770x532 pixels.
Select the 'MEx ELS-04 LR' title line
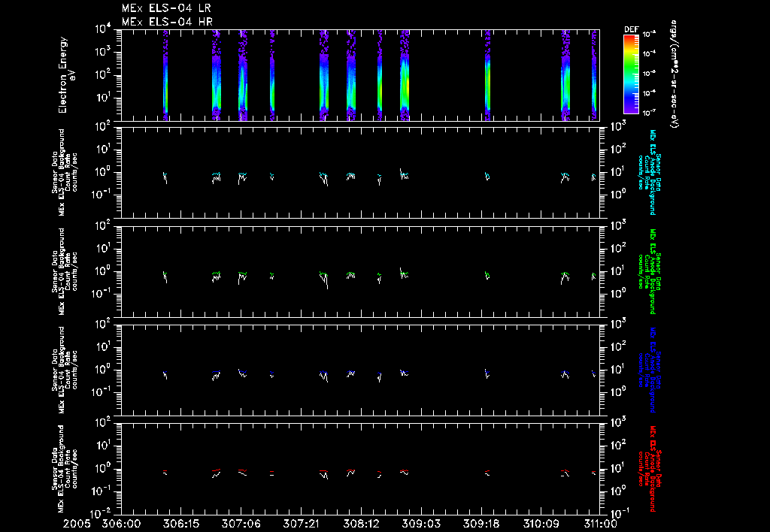[166, 8]
